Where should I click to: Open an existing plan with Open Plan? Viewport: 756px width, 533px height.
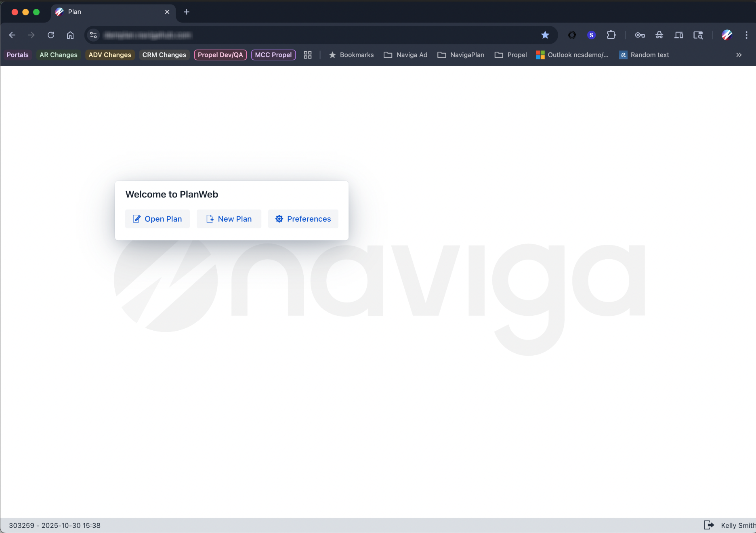point(157,219)
